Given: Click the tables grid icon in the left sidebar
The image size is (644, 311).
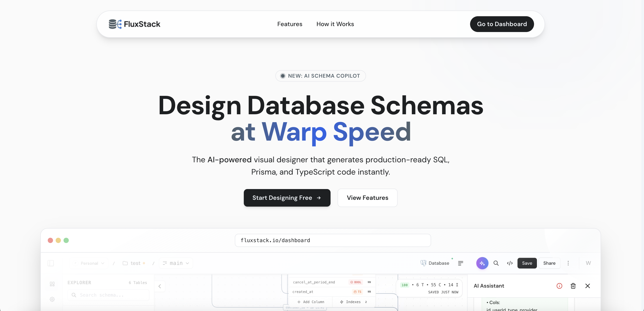Looking at the screenshot, I should coord(52,284).
